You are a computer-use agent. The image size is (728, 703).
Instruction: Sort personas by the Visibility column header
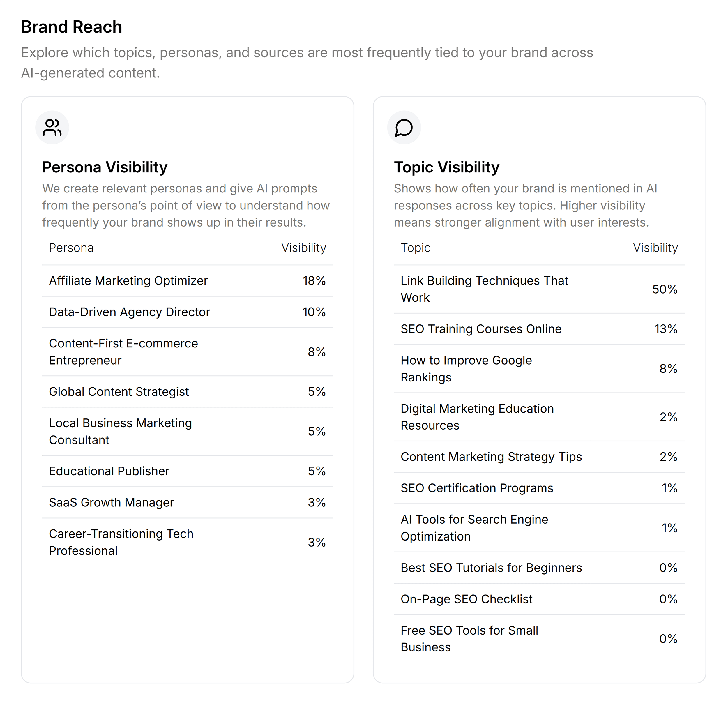coord(304,248)
